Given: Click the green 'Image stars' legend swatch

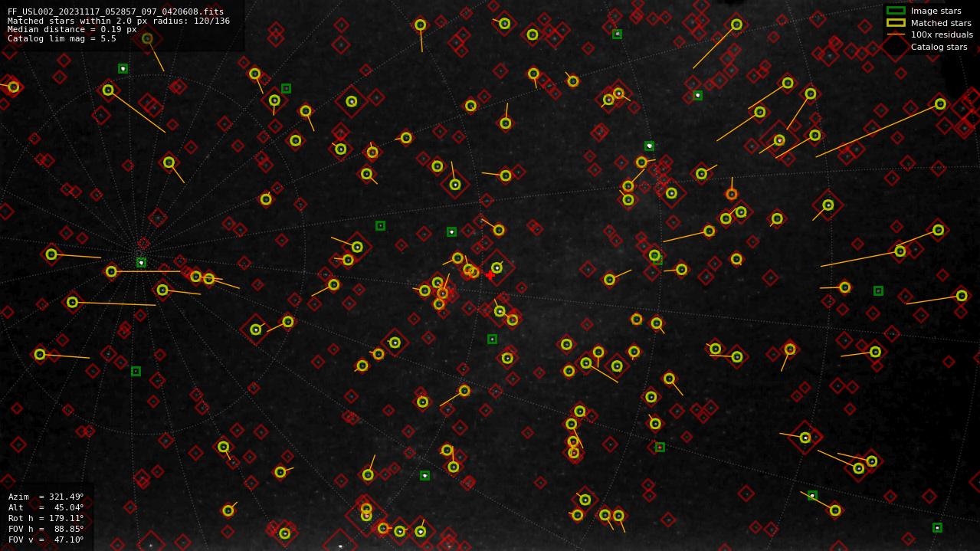Looking at the screenshot, I should 896,11.
